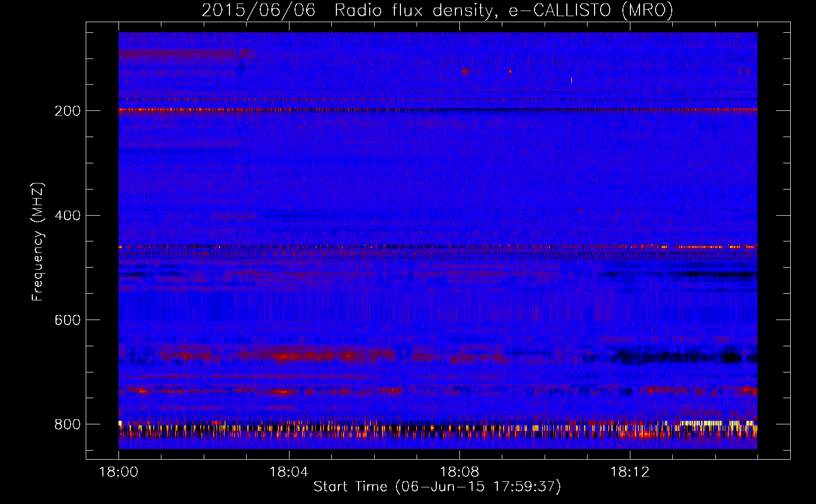This screenshot has width=816, height=504.
Task: Click the 200 MHz frequency axis label
Action: tap(67, 111)
